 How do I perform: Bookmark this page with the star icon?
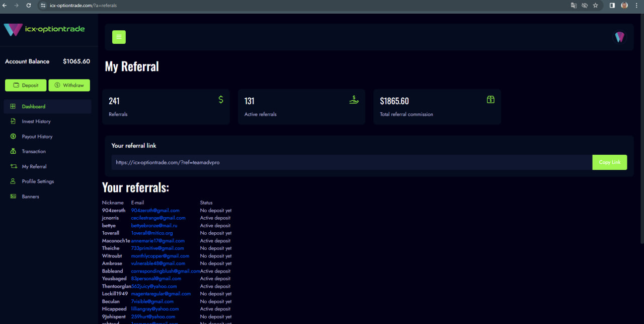click(596, 5)
